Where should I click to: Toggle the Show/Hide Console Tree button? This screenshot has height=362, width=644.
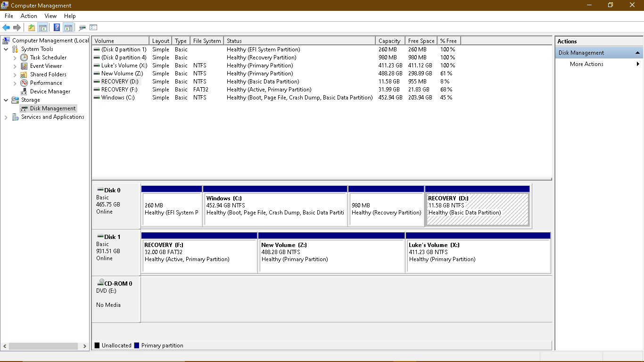(42, 27)
